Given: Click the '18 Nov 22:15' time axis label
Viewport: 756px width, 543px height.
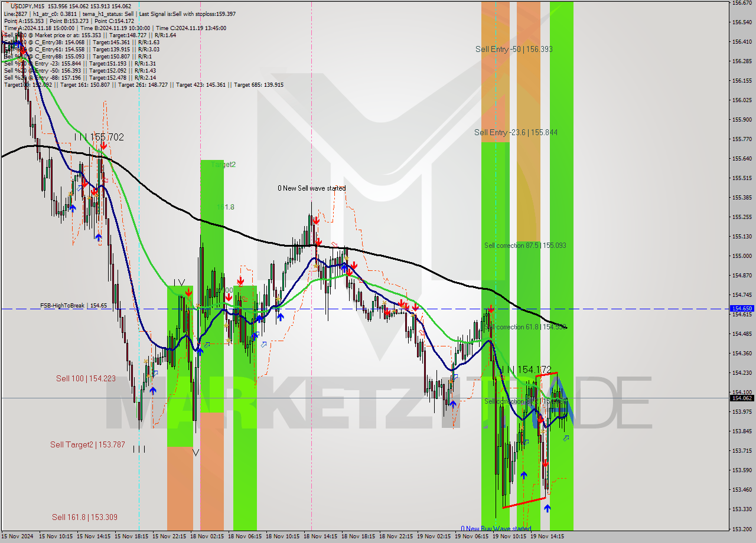Looking at the screenshot, I should click(396, 537).
